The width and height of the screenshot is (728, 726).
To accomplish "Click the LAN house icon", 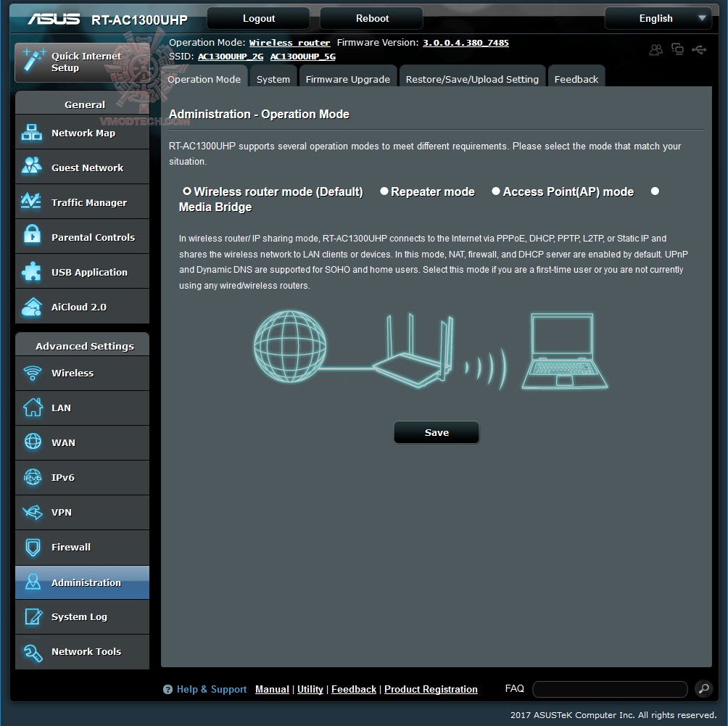I will (33, 408).
